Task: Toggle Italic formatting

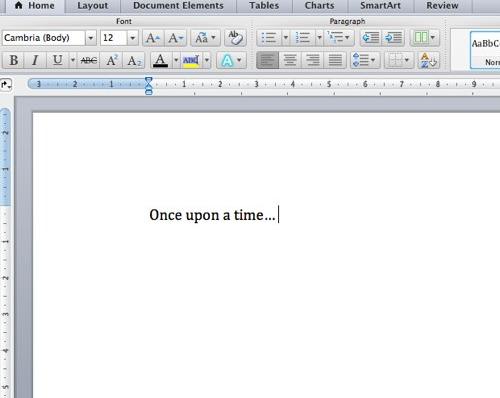Action: click(x=35, y=60)
